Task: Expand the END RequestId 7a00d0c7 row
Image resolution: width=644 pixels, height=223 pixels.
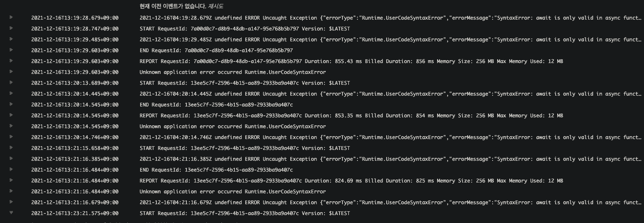Action: pyautogui.click(x=11, y=50)
